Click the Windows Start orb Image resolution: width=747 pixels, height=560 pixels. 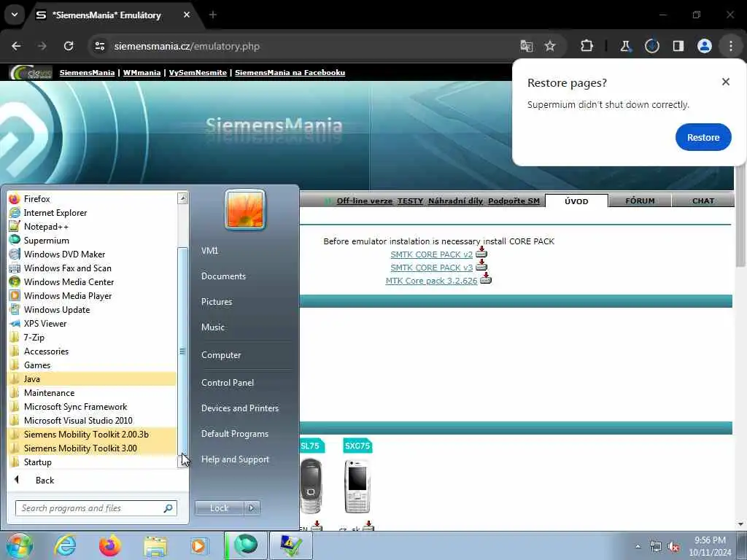(x=19, y=545)
